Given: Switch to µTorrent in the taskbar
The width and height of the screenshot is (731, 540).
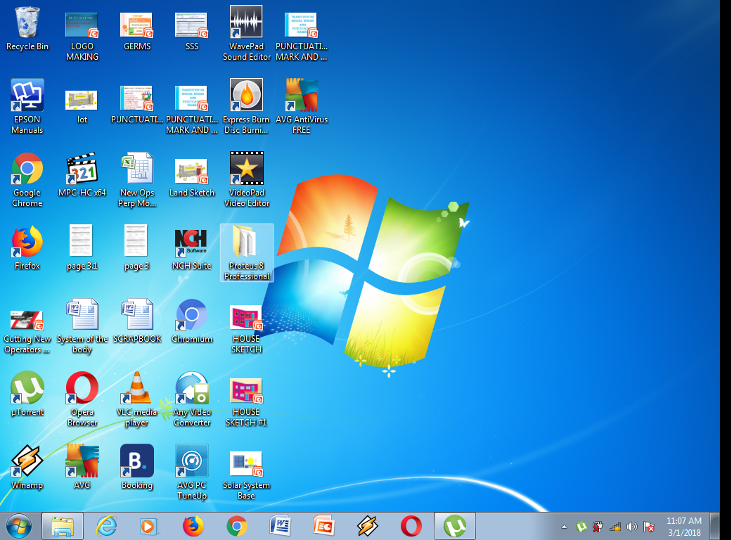Looking at the screenshot, I should (x=455, y=526).
